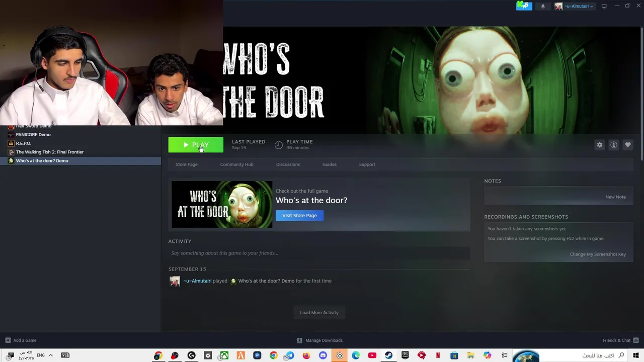Screen dimensions: 644x362
Task: Select Who's at the door? Demo entry
Action: pyautogui.click(x=80, y=161)
